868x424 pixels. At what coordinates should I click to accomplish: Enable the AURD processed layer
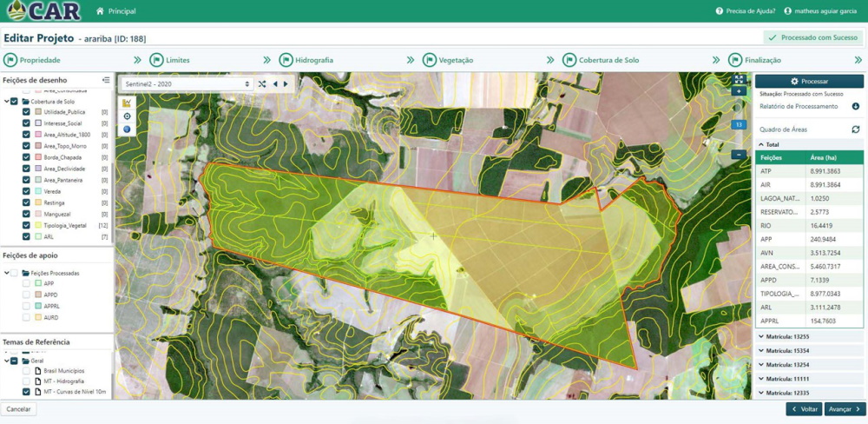click(26, 318)
